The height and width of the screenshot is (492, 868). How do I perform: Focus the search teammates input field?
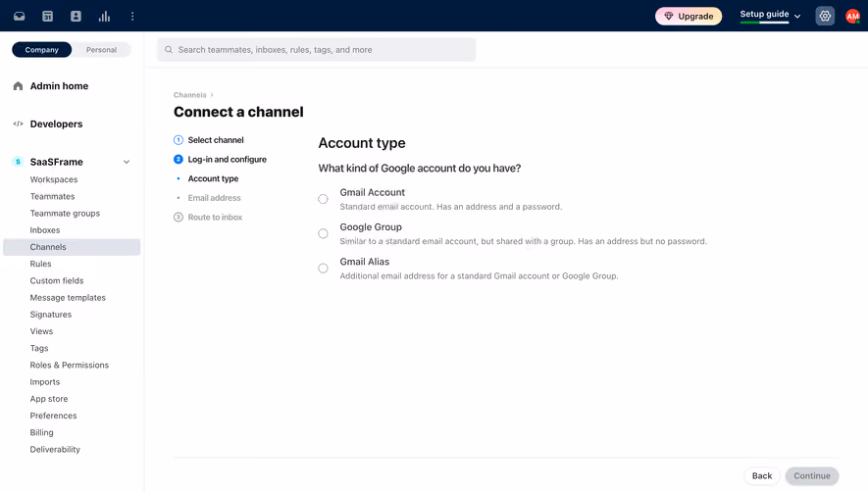click(x=317, y=50)
